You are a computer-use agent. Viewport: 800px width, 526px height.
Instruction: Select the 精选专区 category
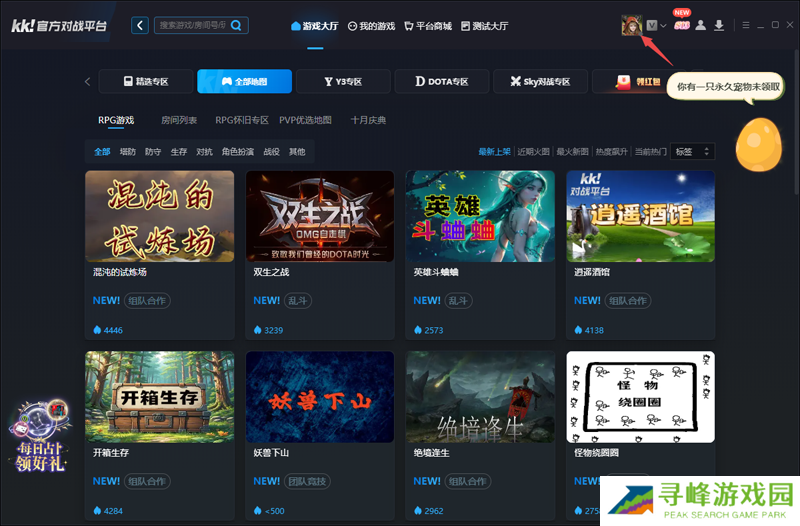pos(146,81)
